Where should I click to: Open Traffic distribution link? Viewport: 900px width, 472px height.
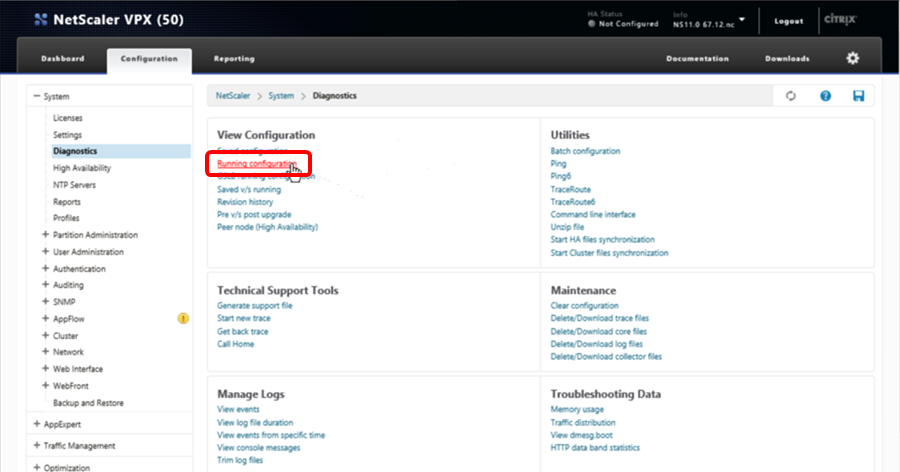pos(583,423)
